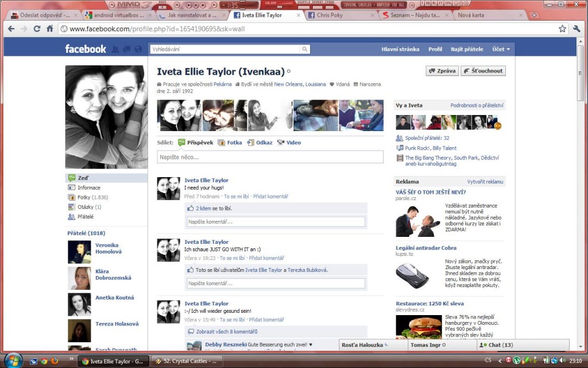Screen dimensions: 588x368
Task: Click the Facebook logo
Action: tap(86, 49)
